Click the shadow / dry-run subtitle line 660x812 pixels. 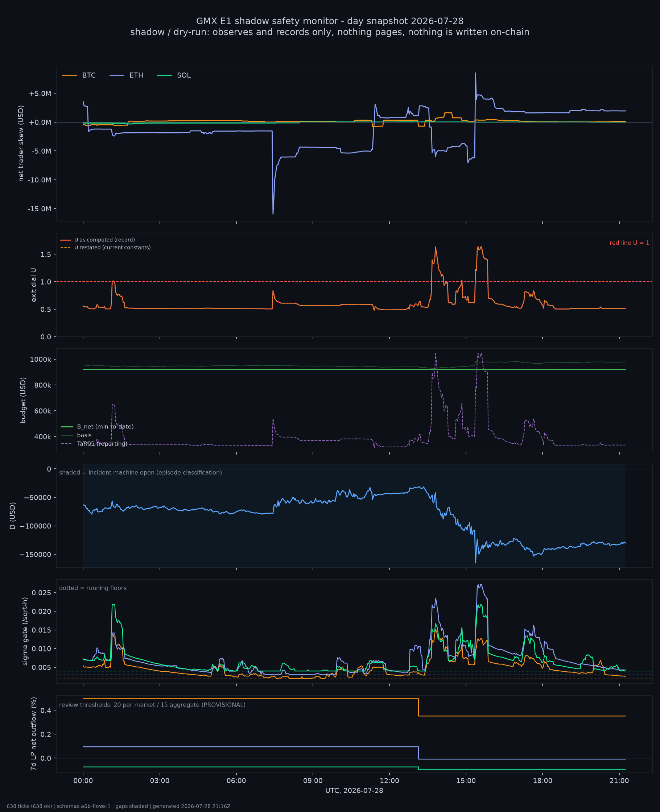pos(330,32)
